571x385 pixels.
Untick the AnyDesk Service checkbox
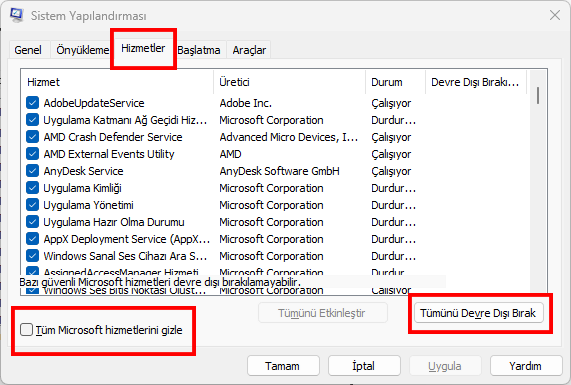[x=32, y=171]
